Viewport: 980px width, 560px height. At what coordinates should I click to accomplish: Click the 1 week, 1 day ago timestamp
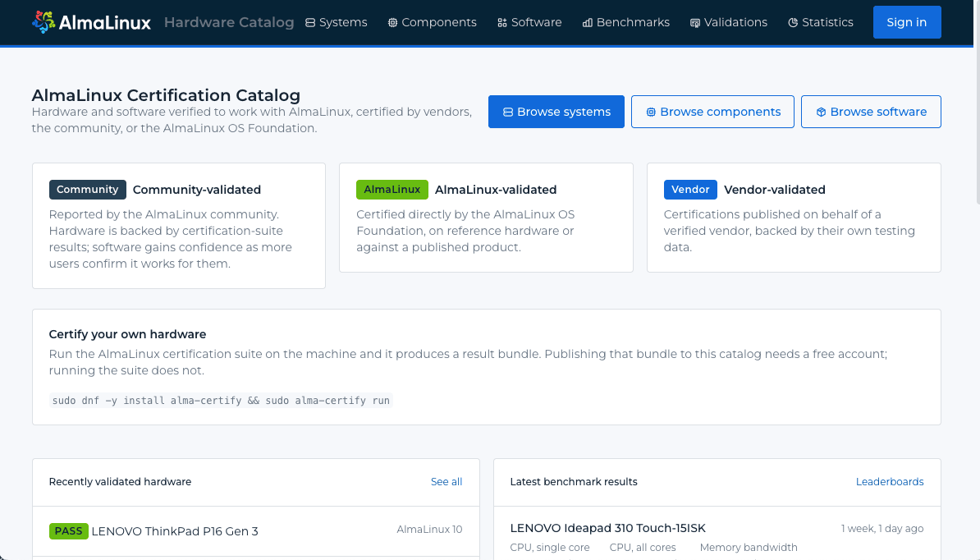[882, 528]
